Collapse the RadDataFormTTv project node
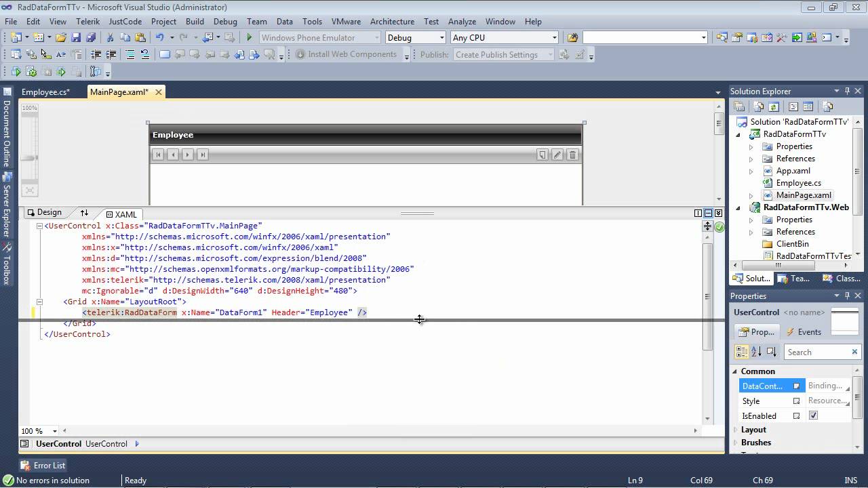868x488 pixels. tap(739, 134)
